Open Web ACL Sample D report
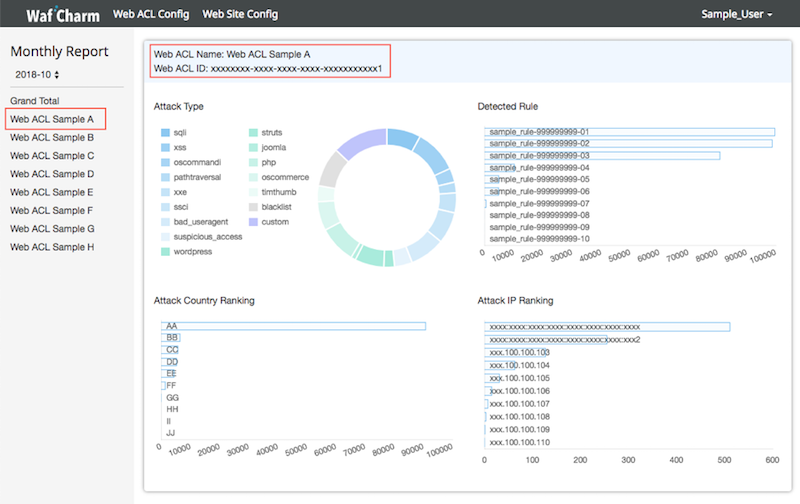 tap(52, 174)
